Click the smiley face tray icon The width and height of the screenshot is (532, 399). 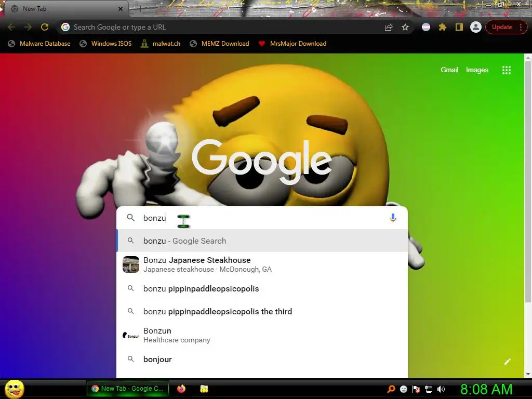(x=403, y=389)
